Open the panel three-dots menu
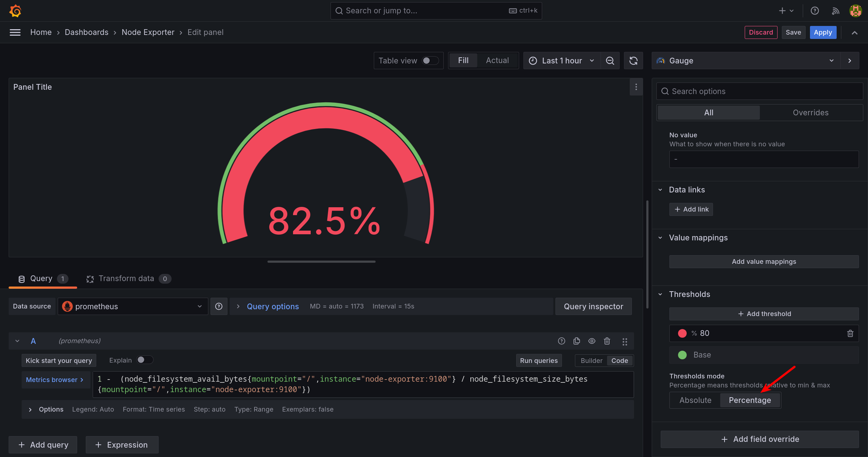Image resolution: width=868 pixels, height=457 pixels. (636, 87)
